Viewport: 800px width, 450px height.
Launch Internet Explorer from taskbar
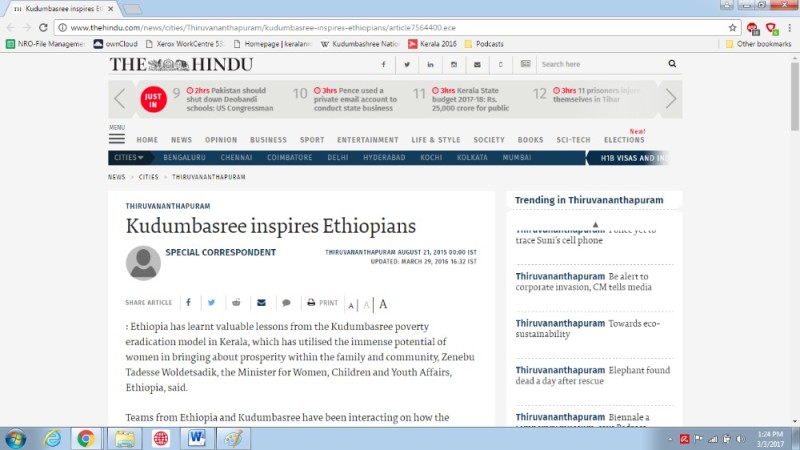click(x=52, y=439)
